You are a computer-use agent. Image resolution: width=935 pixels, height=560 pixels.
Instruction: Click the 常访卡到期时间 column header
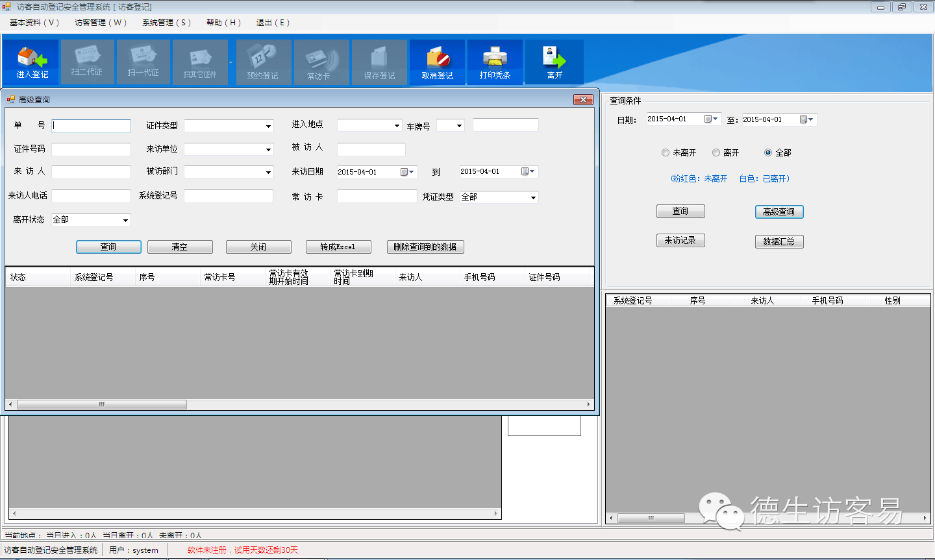pyautogui.click(x=362, y=277)
